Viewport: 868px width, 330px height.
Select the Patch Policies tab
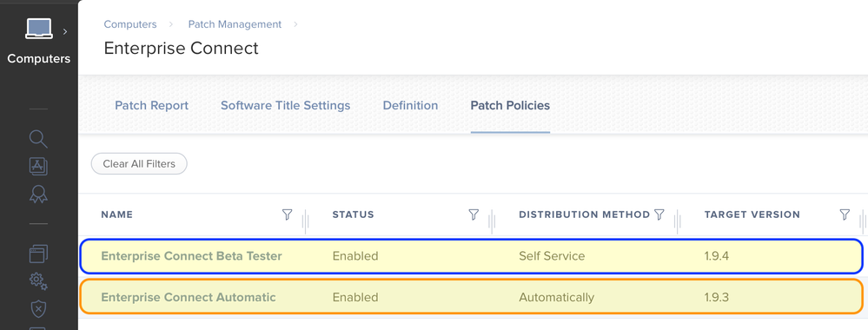[510, 105]
